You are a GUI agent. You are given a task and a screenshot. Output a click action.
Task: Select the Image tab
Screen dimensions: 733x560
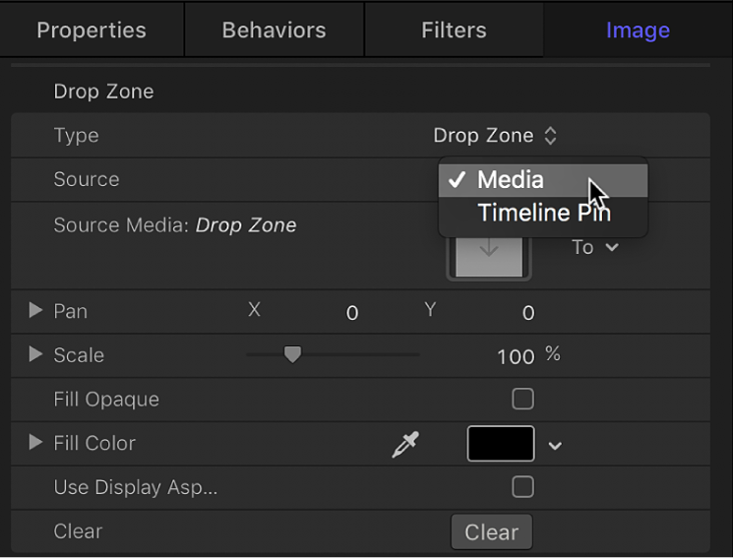point(638,31)
